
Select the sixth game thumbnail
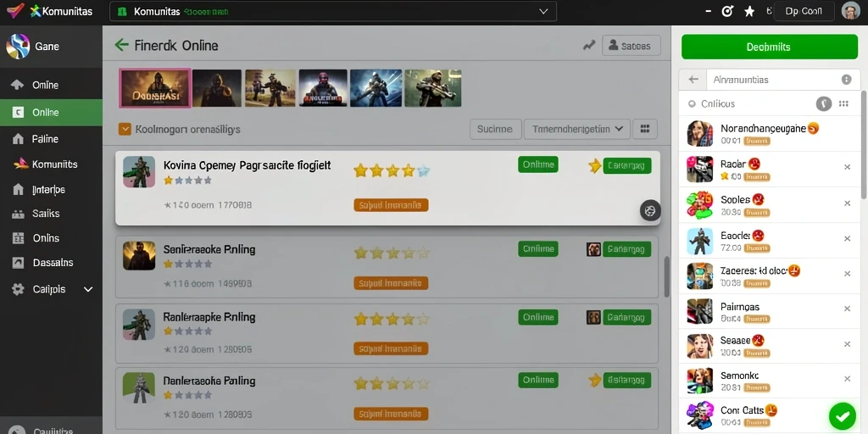(x=433, y=88)
